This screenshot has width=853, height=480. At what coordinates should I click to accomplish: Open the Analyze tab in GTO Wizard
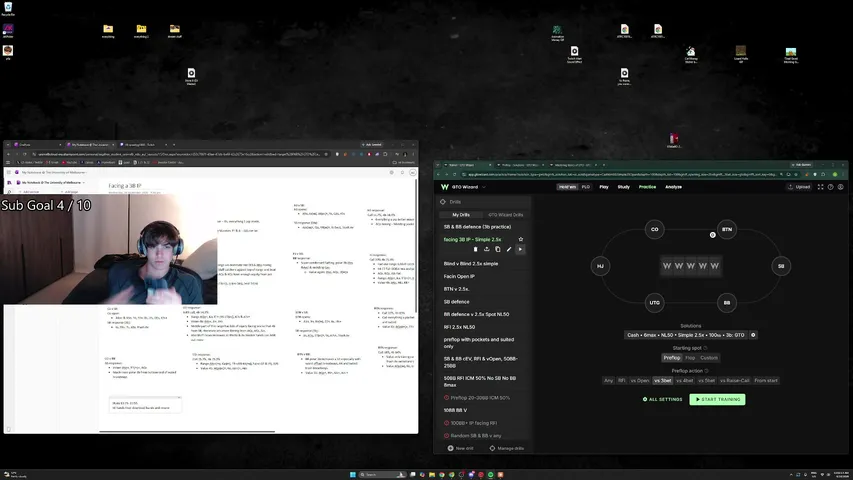(x=673, y=187)
